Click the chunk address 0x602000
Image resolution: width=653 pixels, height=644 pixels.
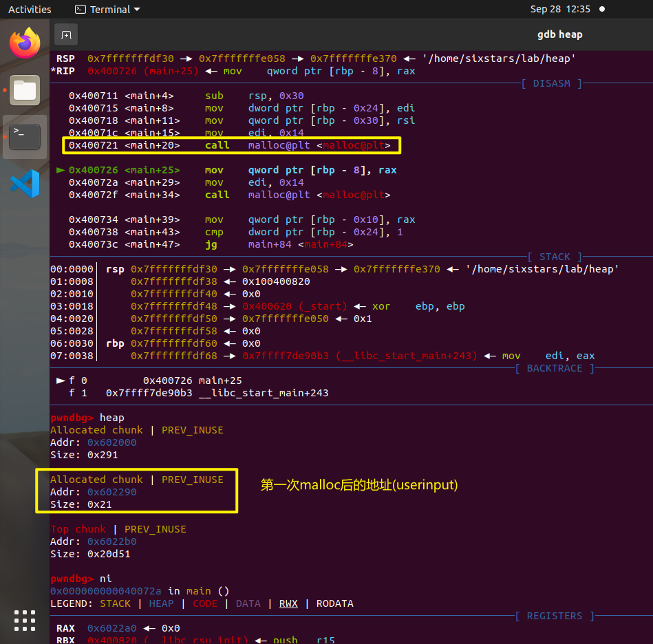[x=112, y=443]
